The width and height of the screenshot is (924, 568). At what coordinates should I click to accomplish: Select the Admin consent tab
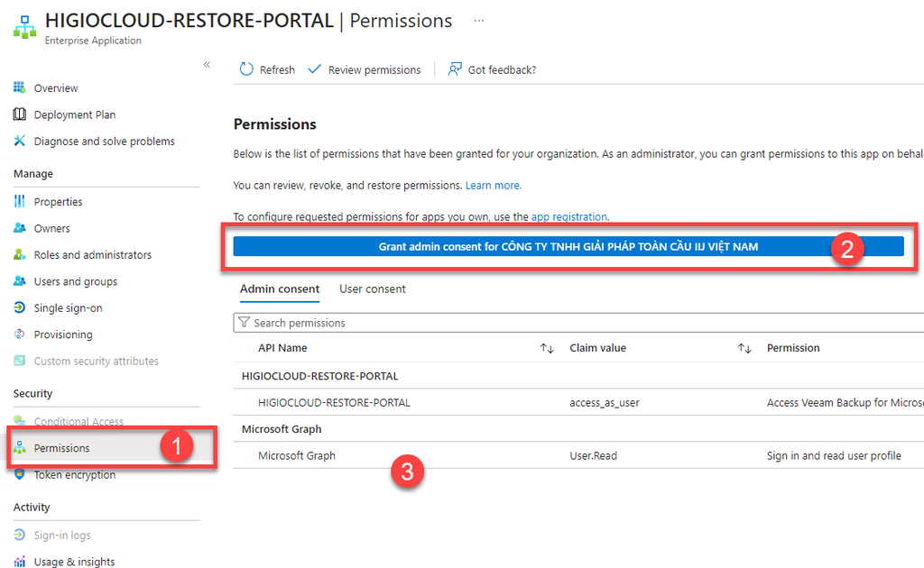(x=280, y=289)
